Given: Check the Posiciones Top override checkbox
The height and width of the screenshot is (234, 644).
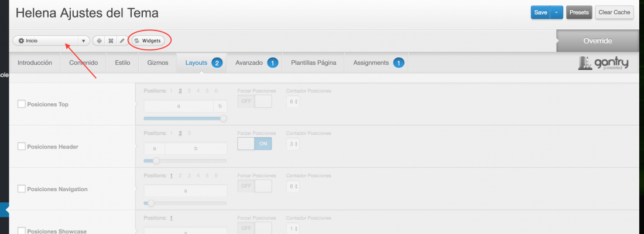Looking at the screenshot, I should [21, 104].
